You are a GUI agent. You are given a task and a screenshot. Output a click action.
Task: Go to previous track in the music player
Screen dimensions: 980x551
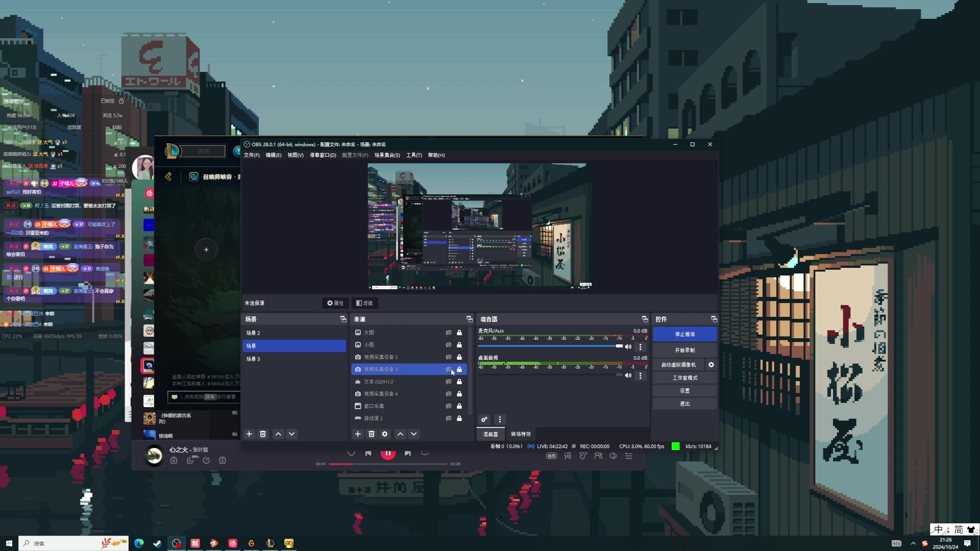368,453
